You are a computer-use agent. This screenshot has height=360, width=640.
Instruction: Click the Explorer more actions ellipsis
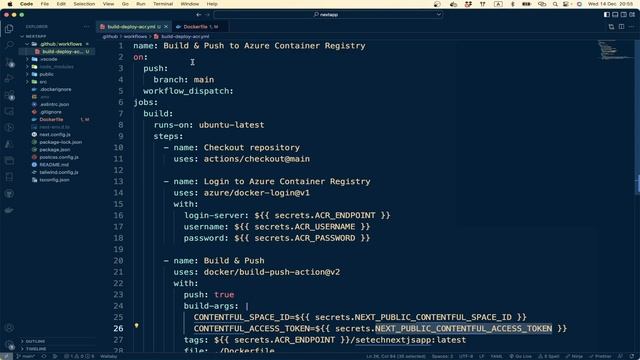86,27
